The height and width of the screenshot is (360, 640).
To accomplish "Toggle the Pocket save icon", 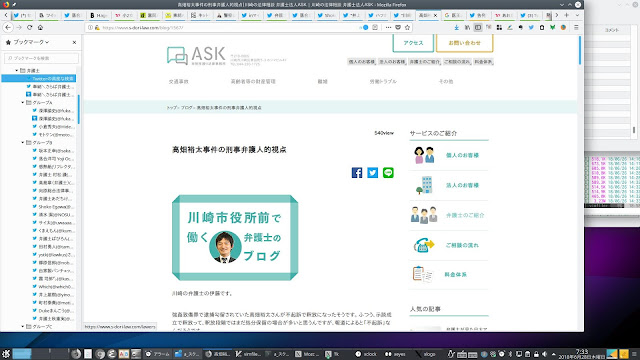I will (x=398, y=27).
